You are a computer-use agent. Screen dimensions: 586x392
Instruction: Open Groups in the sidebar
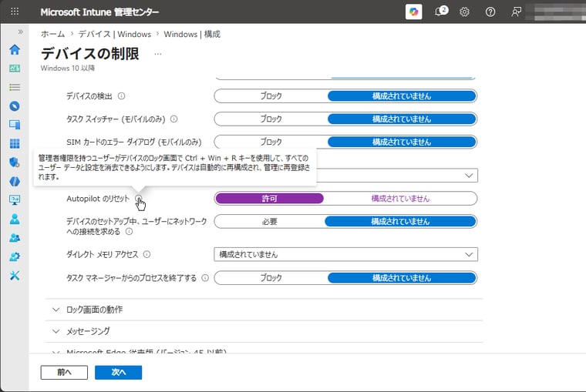pyautogui.click(x=15, y=238)
